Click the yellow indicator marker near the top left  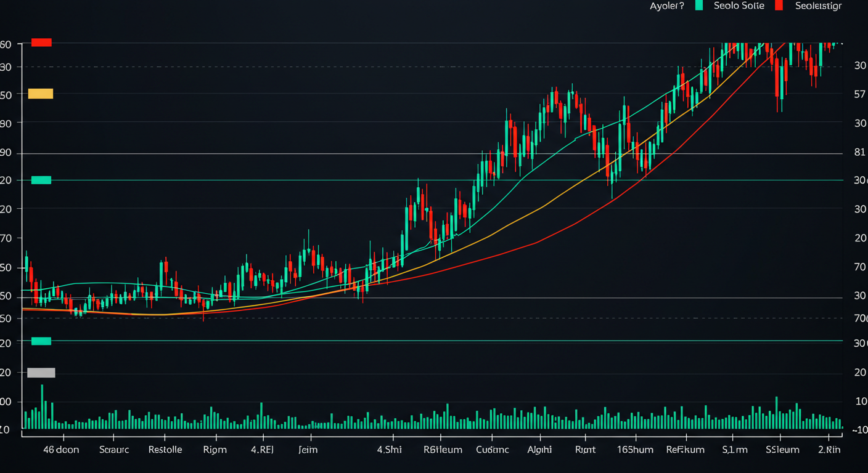(39, 94)
